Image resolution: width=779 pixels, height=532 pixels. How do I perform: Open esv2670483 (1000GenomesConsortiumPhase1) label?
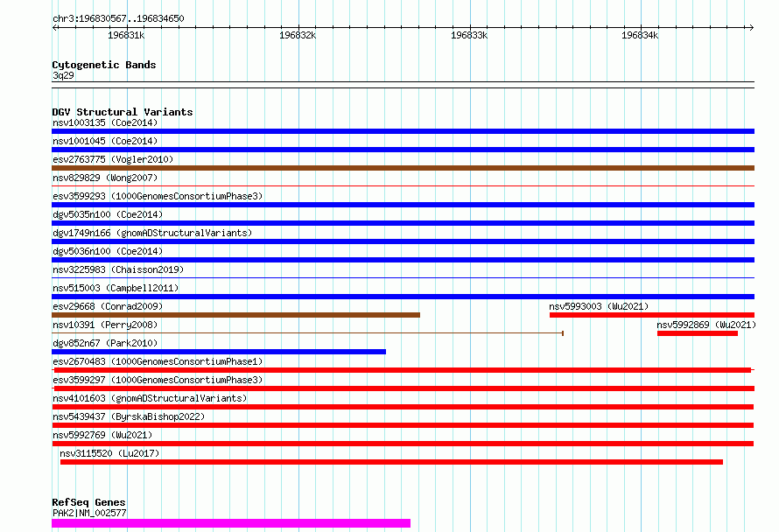pos(158,361)
